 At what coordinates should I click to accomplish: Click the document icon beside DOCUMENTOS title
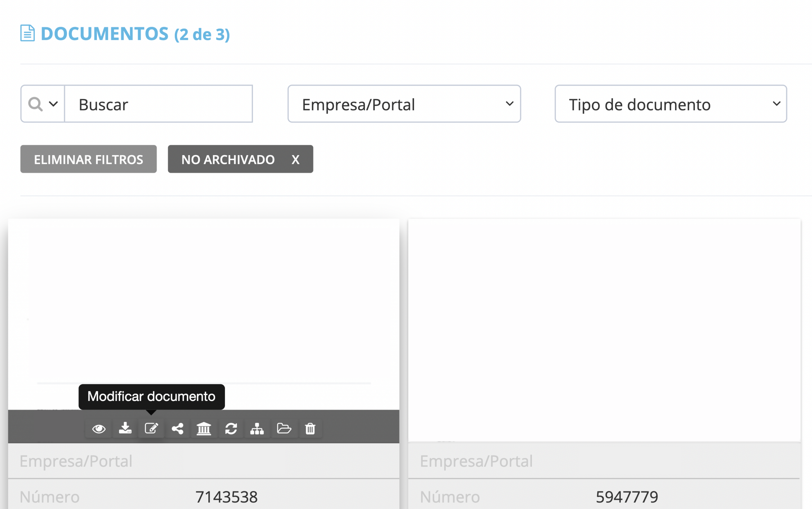point(27,33)
